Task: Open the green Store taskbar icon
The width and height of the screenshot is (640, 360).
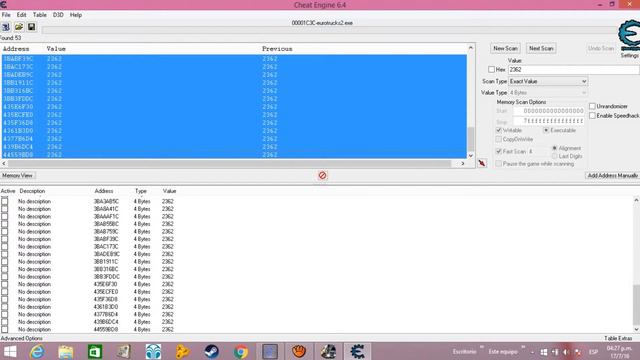Action: [x=95, y=351]
